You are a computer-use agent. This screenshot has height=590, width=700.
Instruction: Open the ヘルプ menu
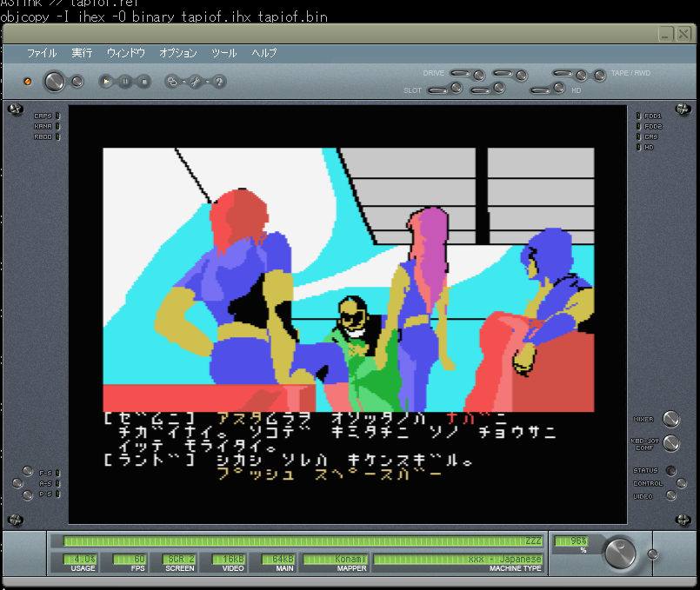[x=264, y=53]
